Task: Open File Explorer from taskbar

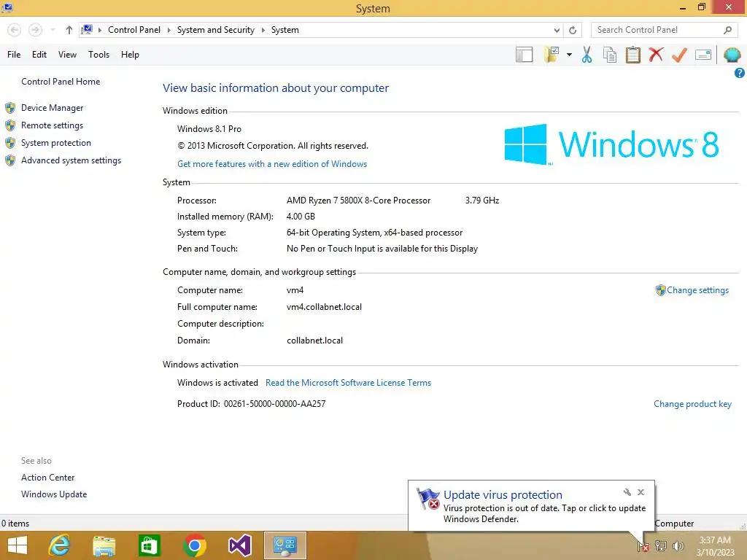Action: 104,545
